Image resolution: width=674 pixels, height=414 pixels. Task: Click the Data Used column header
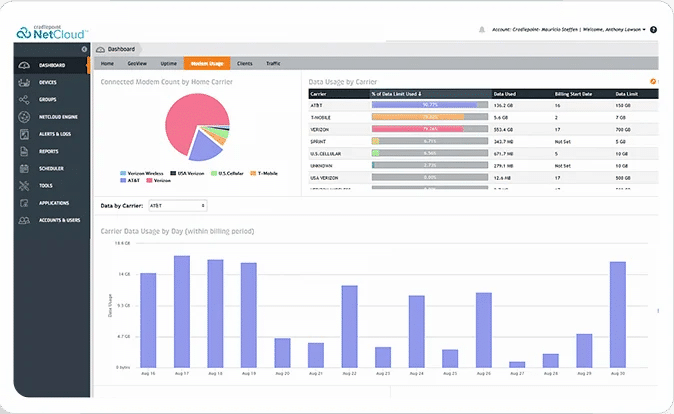(505, 94)
